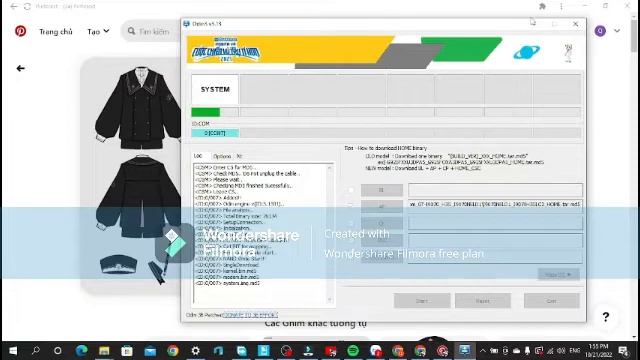
Task: Click the log scrollbar up arrow
Action: (x=330, y=168)
